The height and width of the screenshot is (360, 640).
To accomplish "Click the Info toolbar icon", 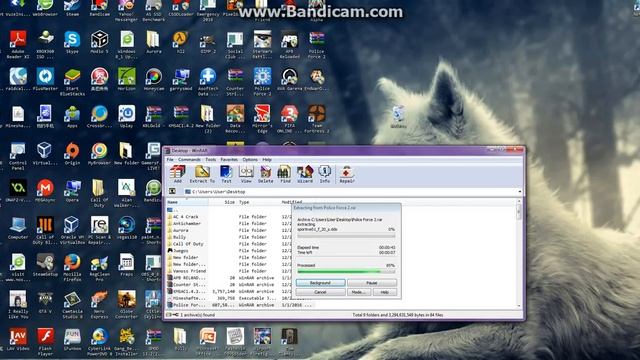I will (324, 174).
